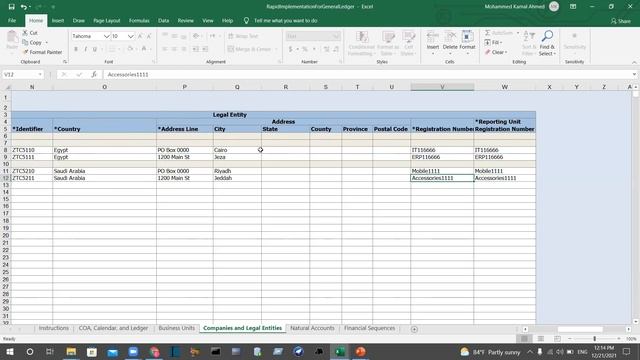
Task: Click the Fill down icon
Action: [487, 42]
